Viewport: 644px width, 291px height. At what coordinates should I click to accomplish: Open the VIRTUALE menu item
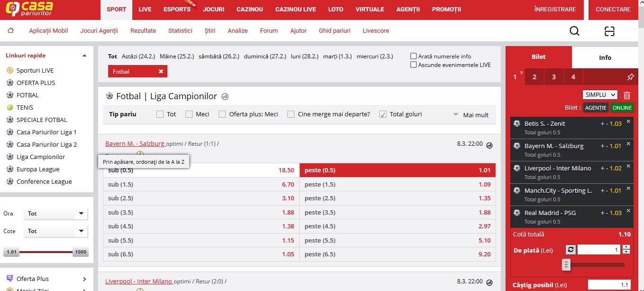370,9
